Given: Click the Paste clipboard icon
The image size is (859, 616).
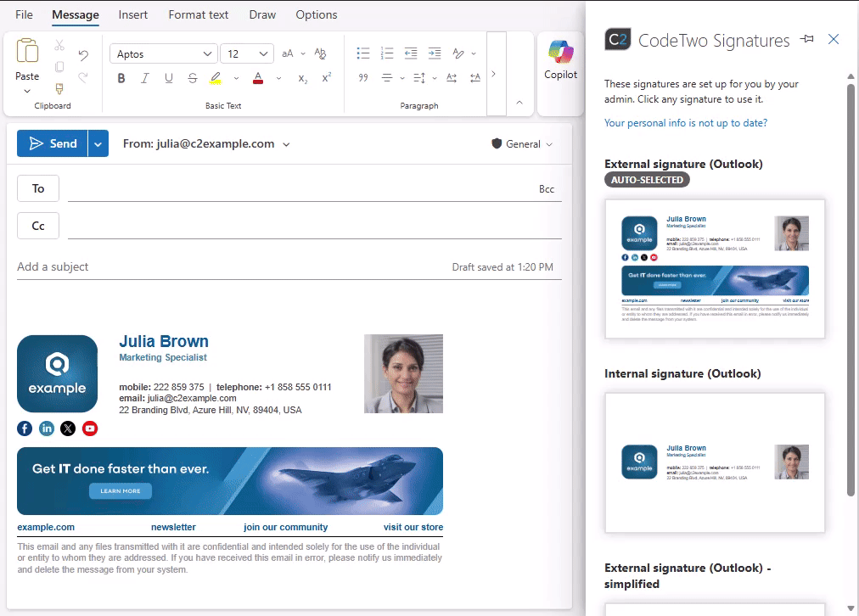Looking at the screenshot, I should [x=27, y=51].
